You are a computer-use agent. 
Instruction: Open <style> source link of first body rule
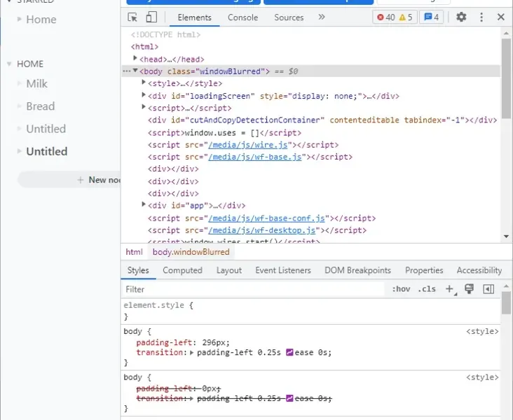482,331
